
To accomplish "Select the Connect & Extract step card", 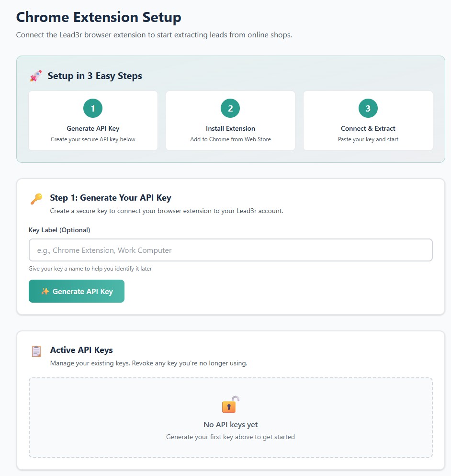I will click(x=368, y=121).
